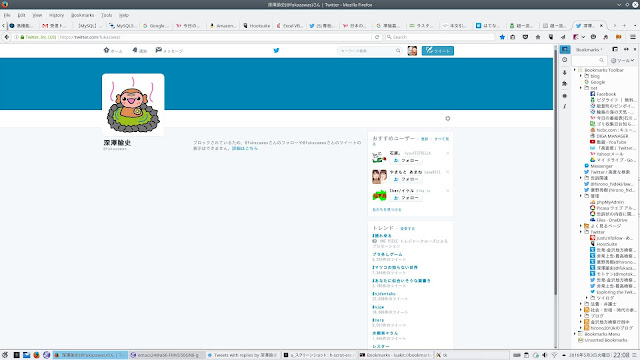The width and height of the screenshot is (640, 360).
Task: Switch to the Hootsuite tab
Action: click(x=256, y=25)
